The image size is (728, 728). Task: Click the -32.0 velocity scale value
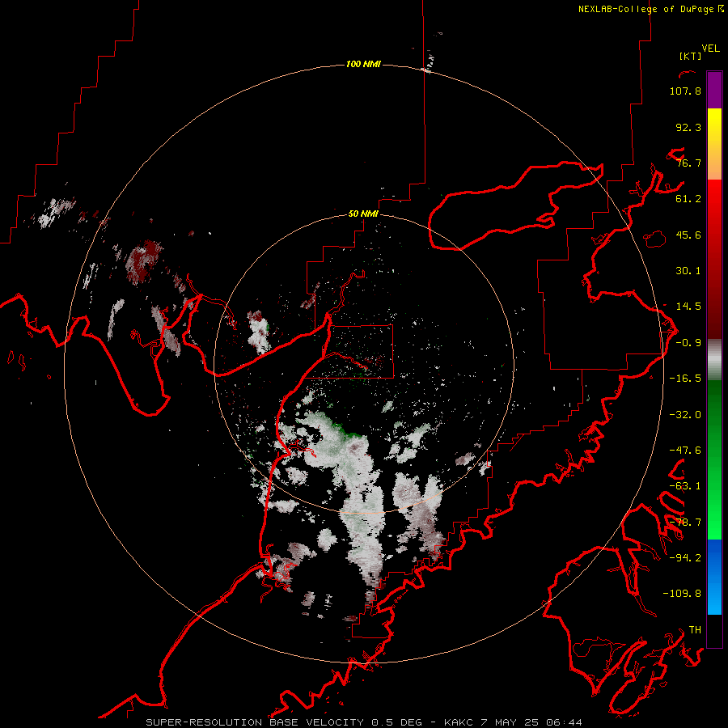pyautogui.click(x=685, y=415)
